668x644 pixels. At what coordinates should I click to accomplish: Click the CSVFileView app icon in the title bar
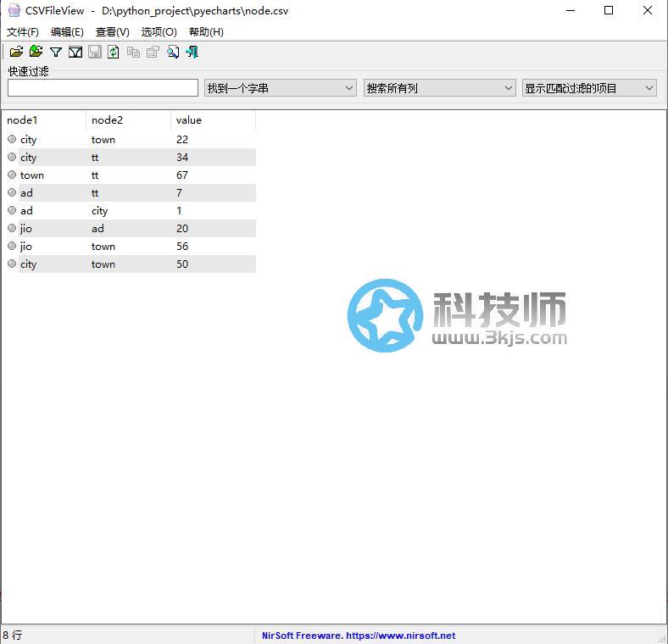[14, 11]
